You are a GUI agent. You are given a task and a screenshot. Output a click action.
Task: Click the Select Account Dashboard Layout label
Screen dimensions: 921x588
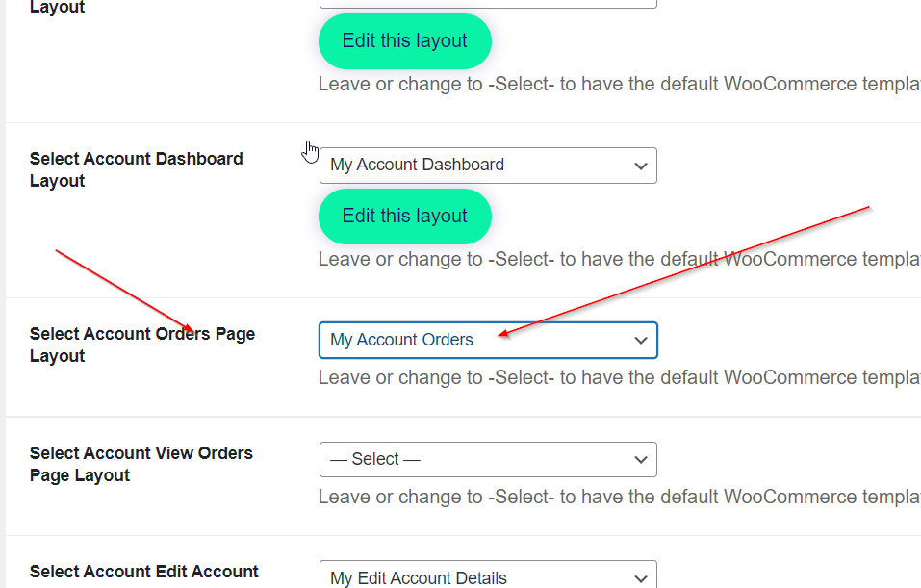tap(136, 170)
